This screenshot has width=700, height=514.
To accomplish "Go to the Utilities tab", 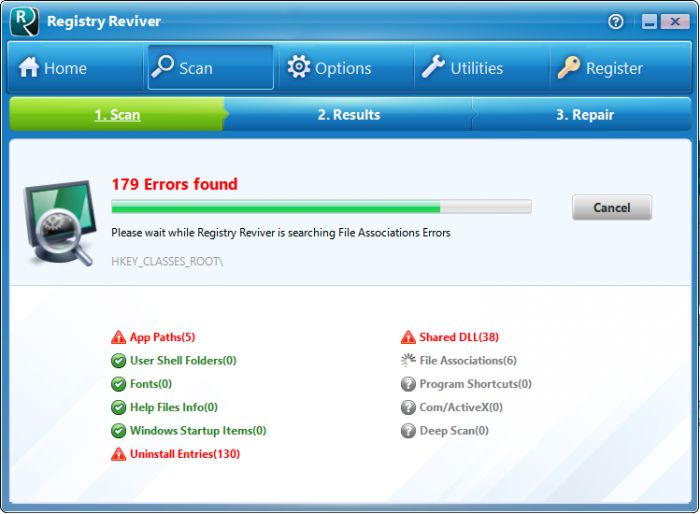I will pos(482,68).
